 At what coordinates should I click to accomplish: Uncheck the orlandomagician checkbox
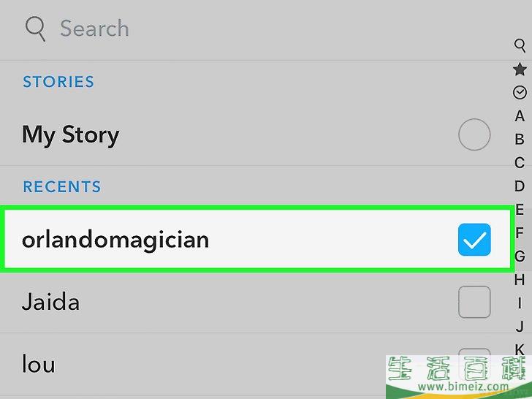point(474,239)
